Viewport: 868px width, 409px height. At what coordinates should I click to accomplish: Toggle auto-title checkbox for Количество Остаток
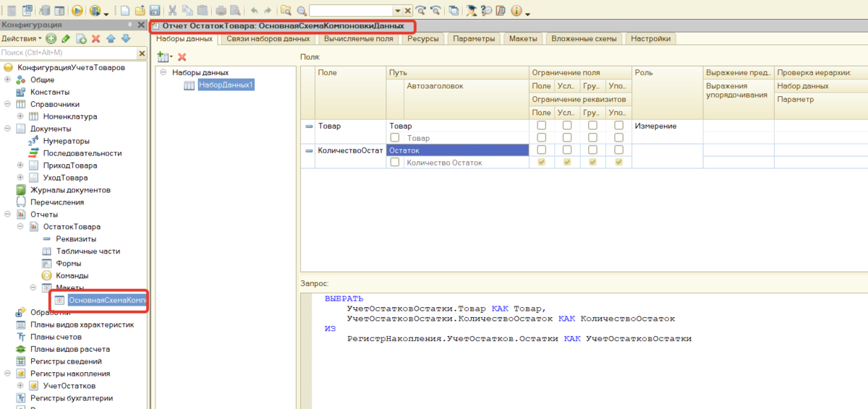coord(394,163)
